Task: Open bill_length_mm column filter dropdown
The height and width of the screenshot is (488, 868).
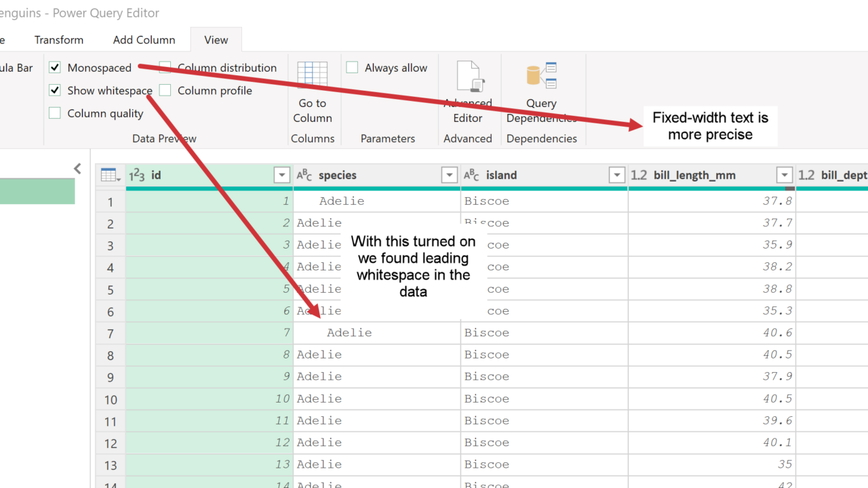Action: (x=785, y=176)
